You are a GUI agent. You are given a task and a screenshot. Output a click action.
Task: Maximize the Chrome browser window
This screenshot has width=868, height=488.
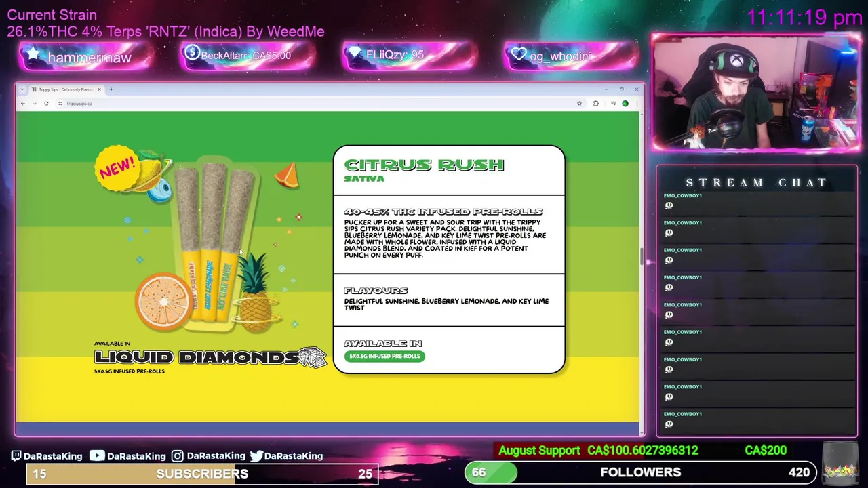(x=621, y=89)
